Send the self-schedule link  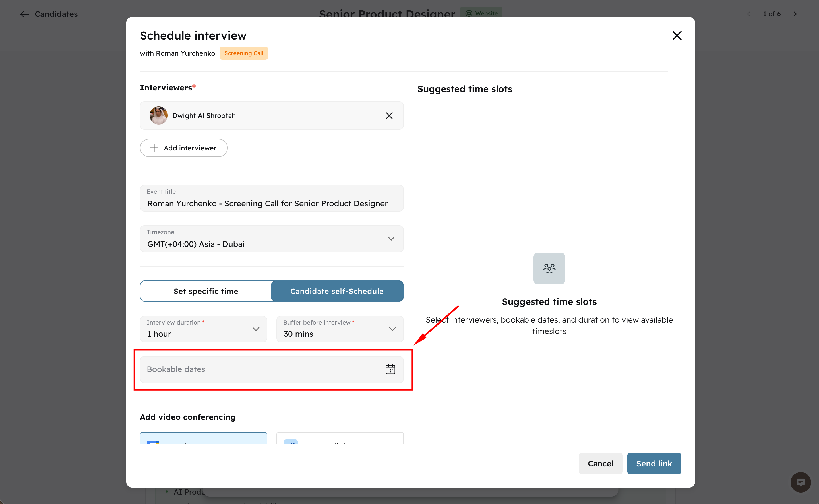click(654, 463)
